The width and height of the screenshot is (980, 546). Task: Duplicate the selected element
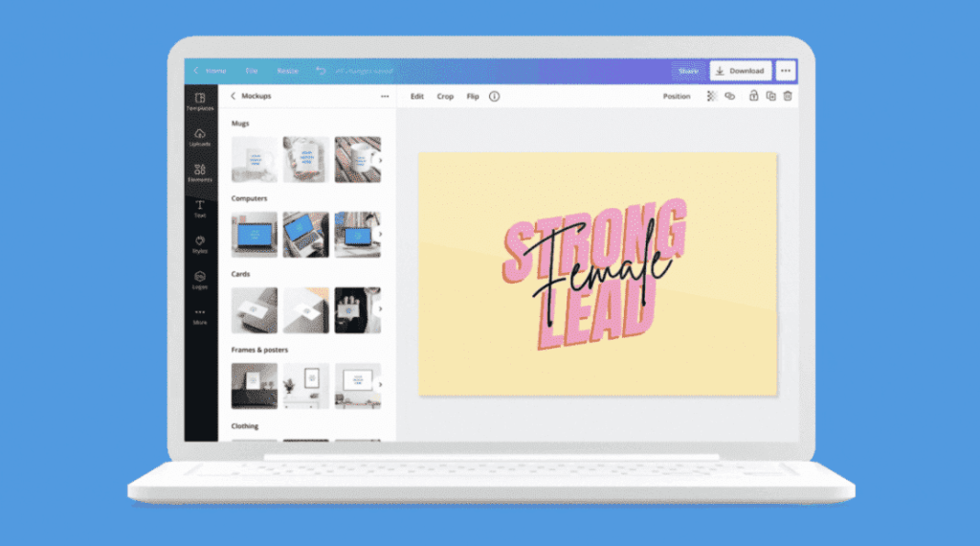point(770,97)
